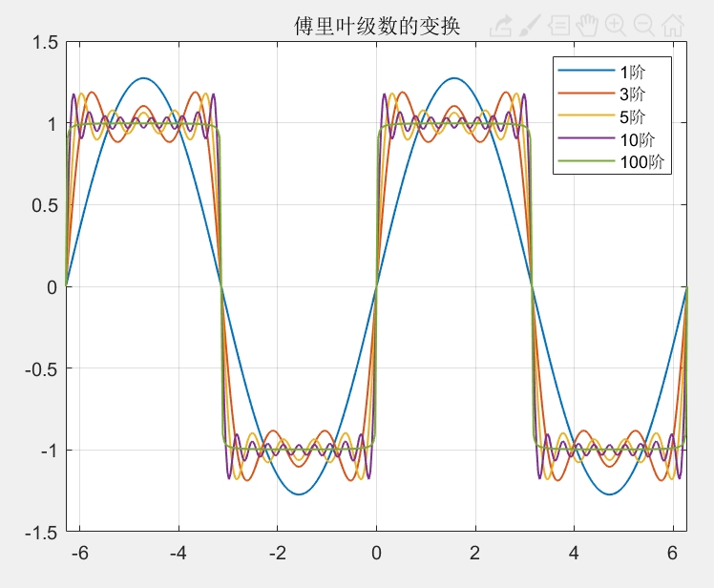Click the x-axis tick label 4
The width and height of the screenshot is (714, 588).
574,553
